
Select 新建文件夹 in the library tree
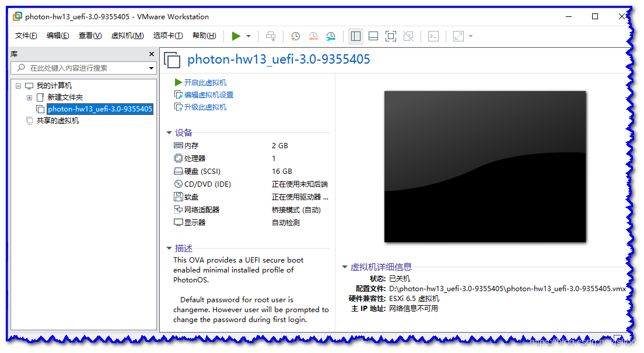click(65, 97)
